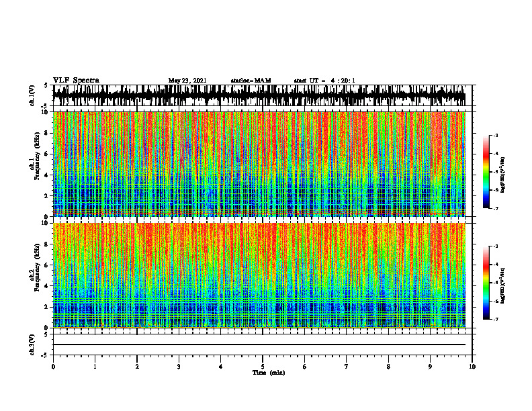Viewport: 532px width, 411px height.
Task: Click time axis tick label '5'
Action: click(263, 367)
